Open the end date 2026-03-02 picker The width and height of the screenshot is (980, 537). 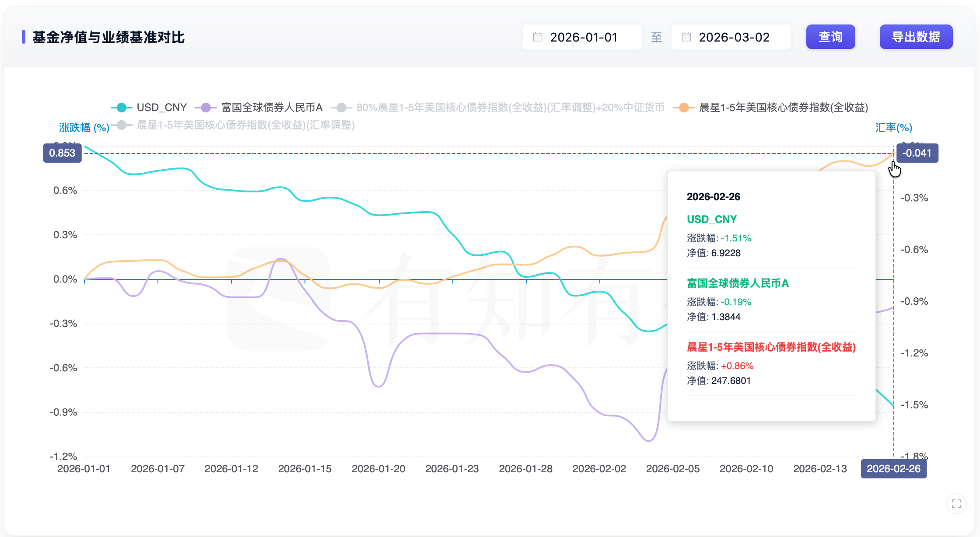click(x=734, y=37)
